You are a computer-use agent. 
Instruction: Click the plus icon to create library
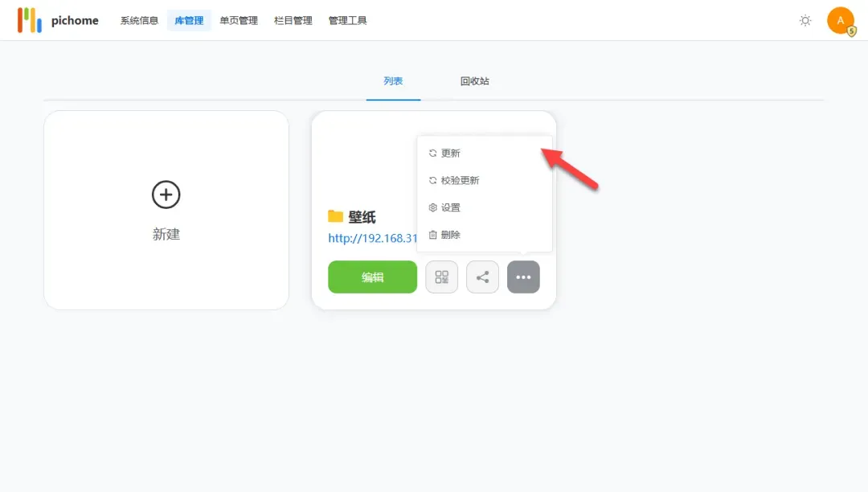(x=166, y=195)
